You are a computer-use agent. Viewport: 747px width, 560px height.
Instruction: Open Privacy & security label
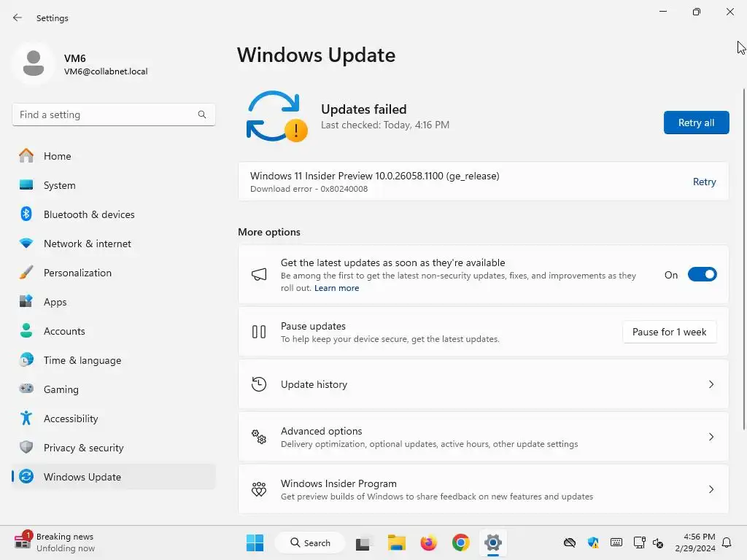83,448
